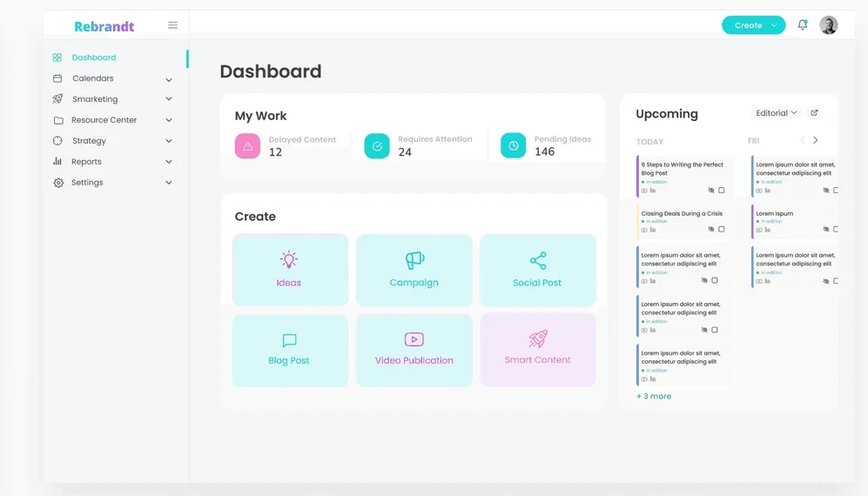Click the TODAY column header

tap(649, 142)
